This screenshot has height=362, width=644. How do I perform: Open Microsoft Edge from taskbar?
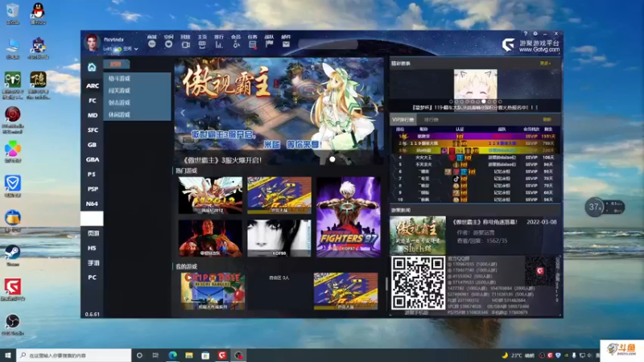(172, 355)
